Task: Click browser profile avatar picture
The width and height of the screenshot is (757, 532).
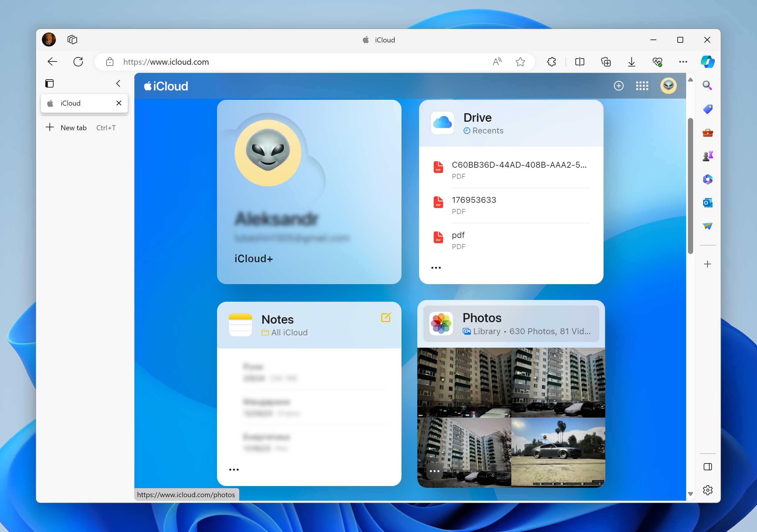Action: (49, 40)
